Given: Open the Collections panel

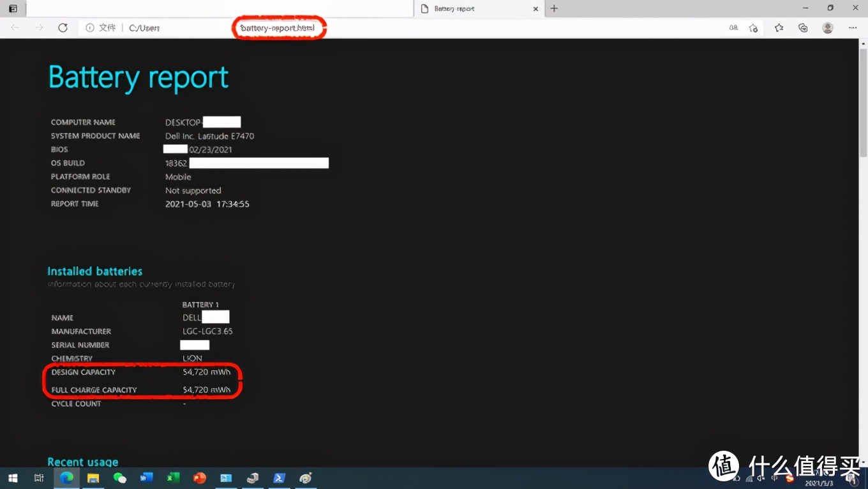Looking at the screenshot, I should pos(803,27).
